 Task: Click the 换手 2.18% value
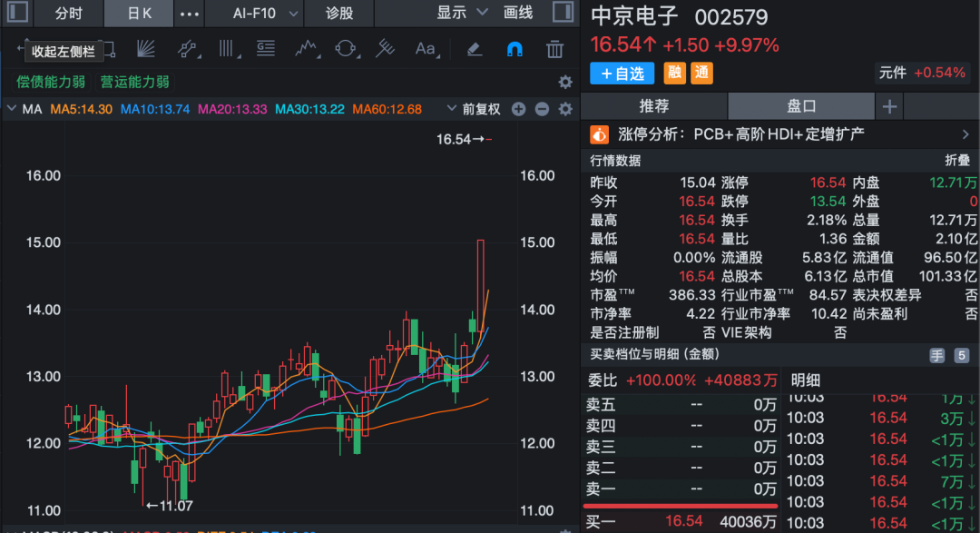pyautogui.click(x=827, y=221)
